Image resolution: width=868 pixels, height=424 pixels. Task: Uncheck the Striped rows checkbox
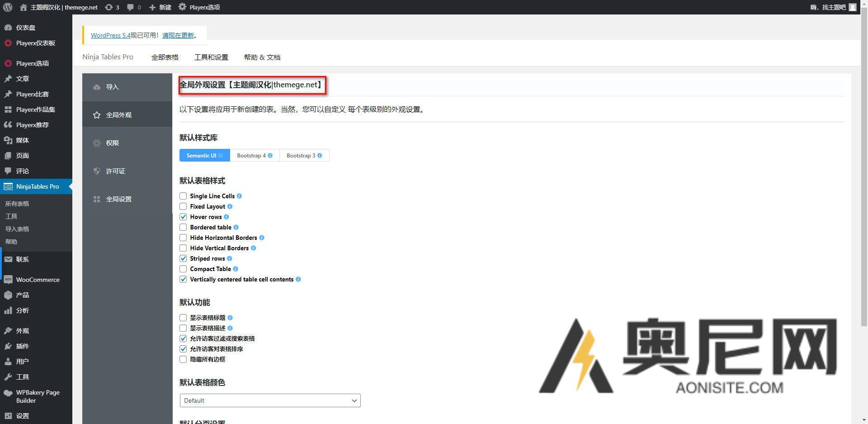pos(183,258)
